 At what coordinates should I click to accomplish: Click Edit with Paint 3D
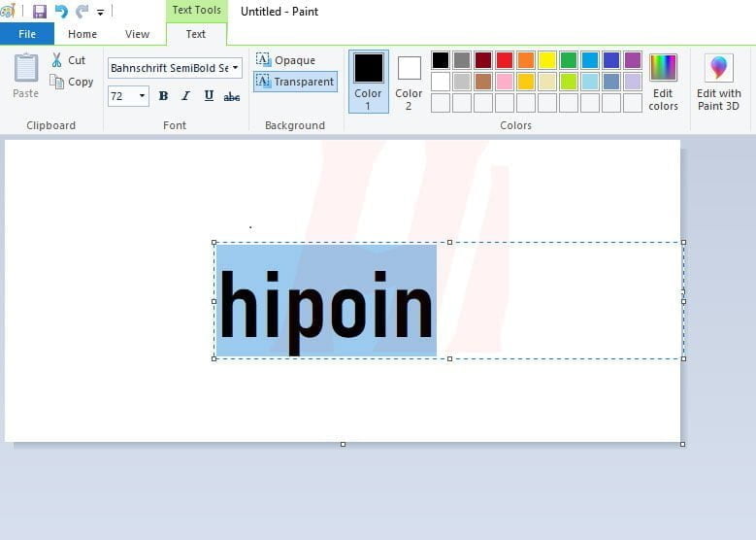[718, 82]
